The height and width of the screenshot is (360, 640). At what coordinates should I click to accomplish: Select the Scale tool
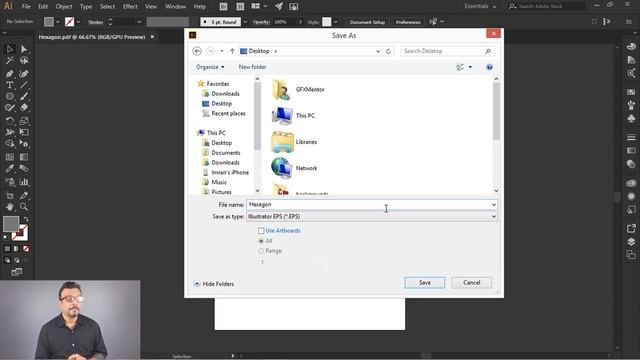point(24,121)
